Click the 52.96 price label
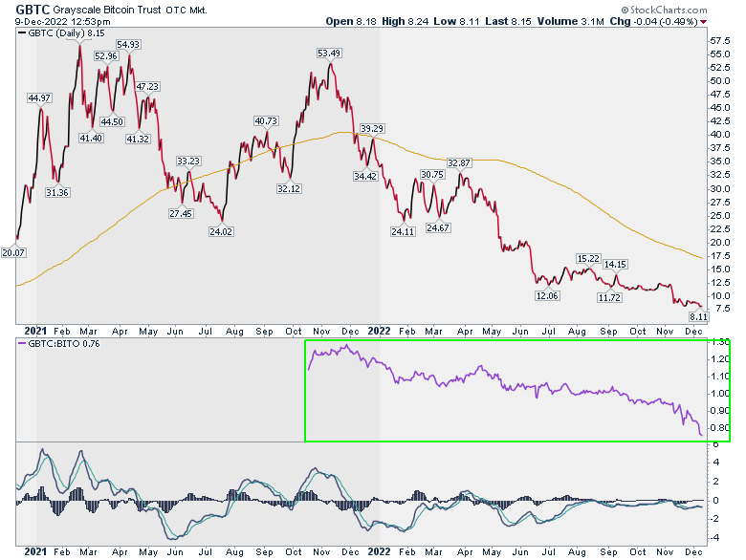746x560 pixels. click(x=105, y=56)
